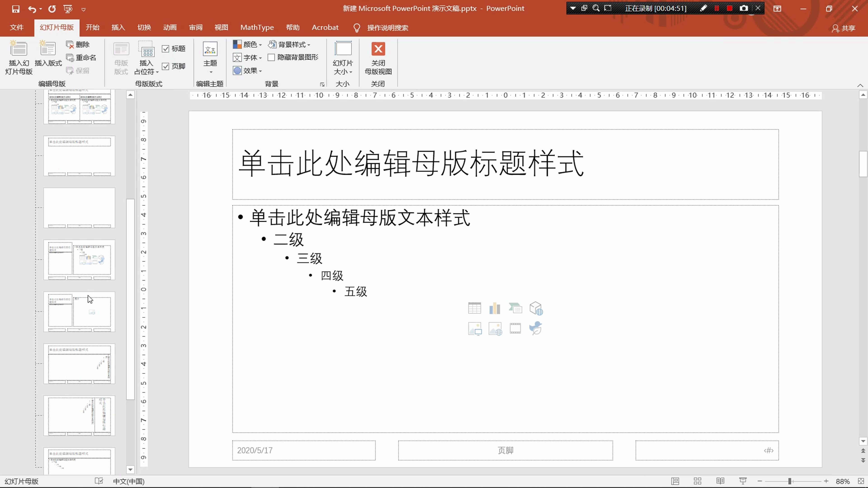Click Close Master View red X
Screen dimensions: 868x488
point(378,49)
